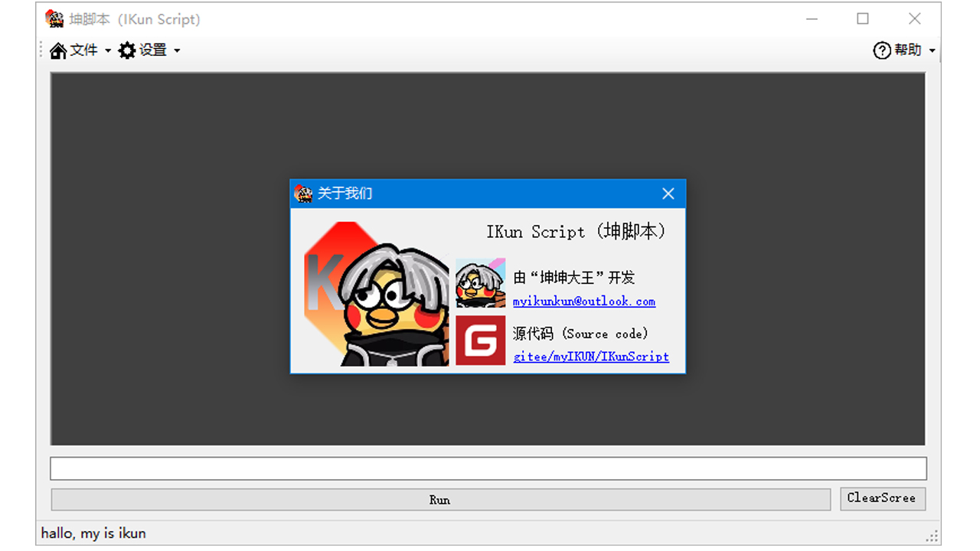Expand the 文件 dropdown arrow

pyautogui.click(x=107, y=51)
